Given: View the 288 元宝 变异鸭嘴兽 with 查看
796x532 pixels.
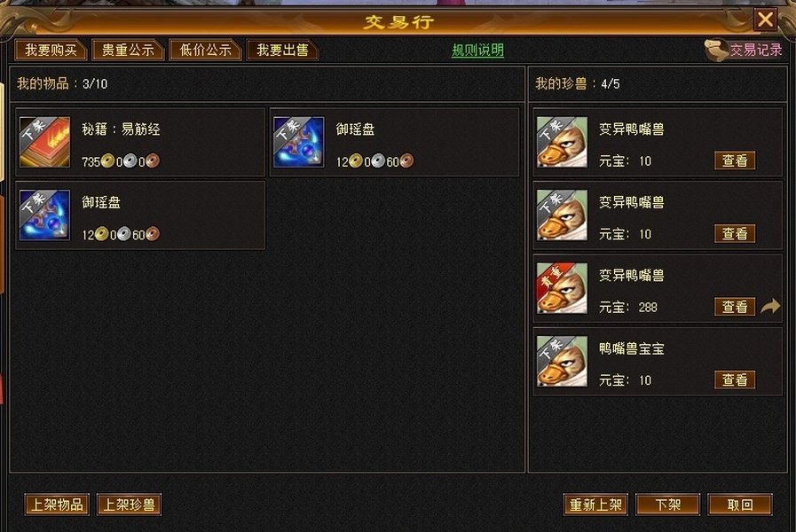Looking at the screenshot, I should click(x=735, y=307).
